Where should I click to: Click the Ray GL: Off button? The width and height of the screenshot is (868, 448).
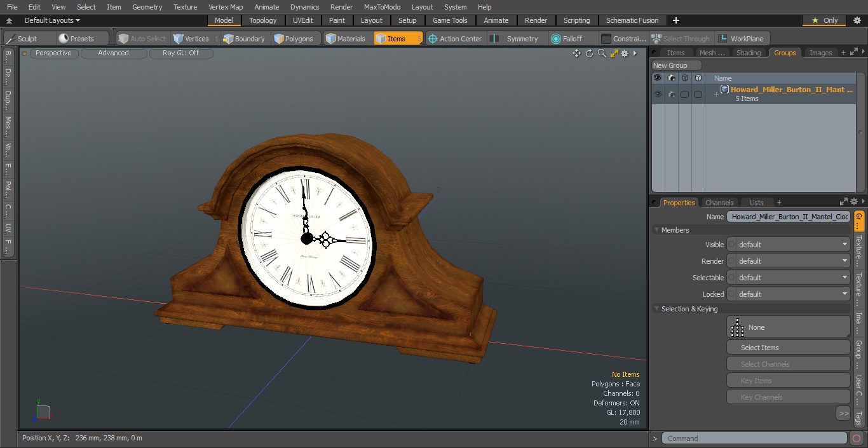(x=181, y=53)
